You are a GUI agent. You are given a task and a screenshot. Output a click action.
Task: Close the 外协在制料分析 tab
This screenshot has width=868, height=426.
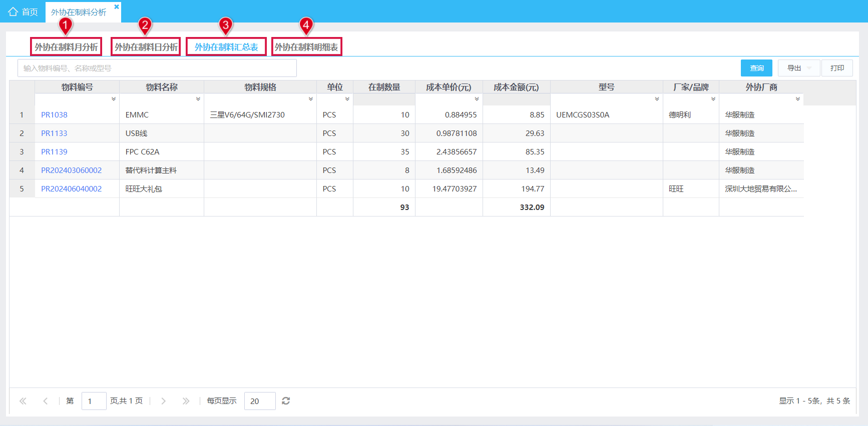117,6
